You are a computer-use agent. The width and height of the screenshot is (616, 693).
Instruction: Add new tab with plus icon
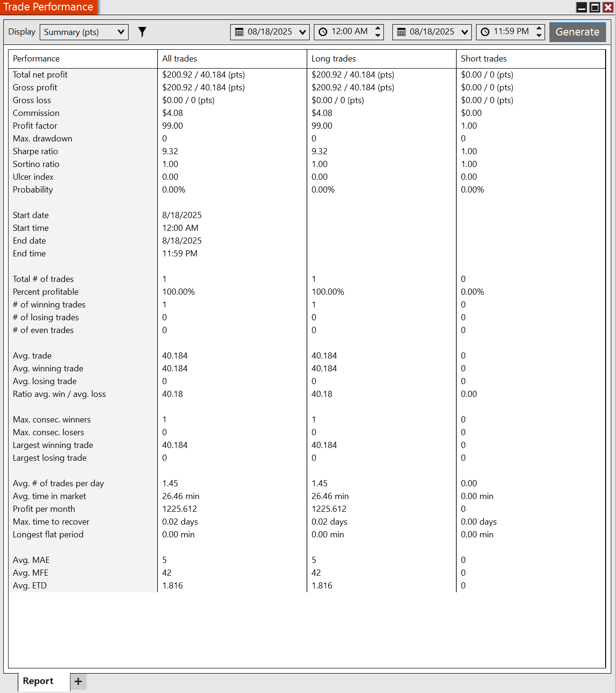pyautogui.click(x=78, y=681)
